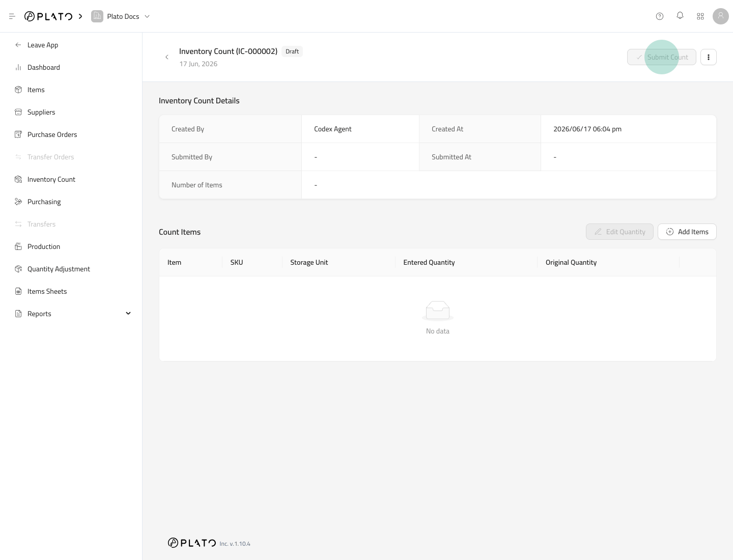Click the Items Sheets stack icon
The width and height of the screenshot is (733, 560).
click(x=18, y=291)
